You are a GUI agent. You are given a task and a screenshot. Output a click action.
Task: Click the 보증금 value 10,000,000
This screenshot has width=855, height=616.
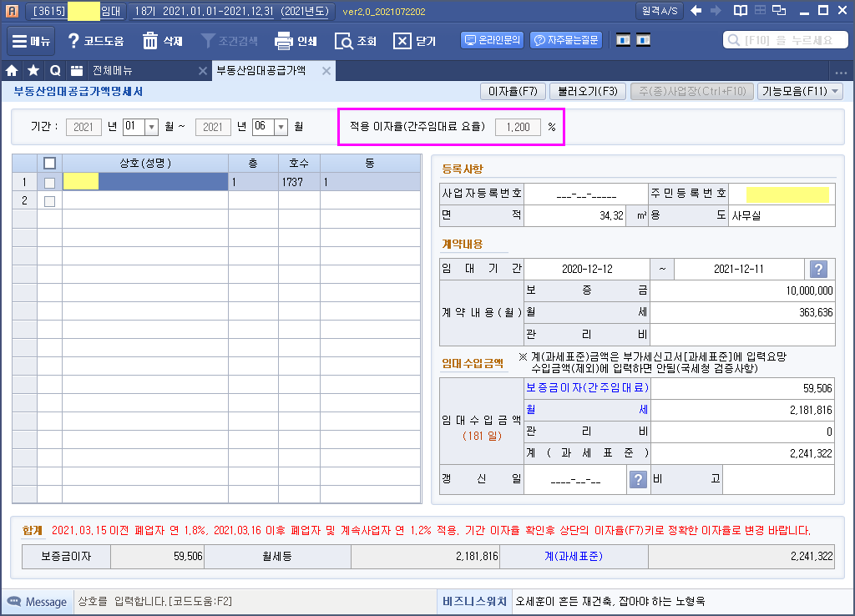[742, 290]
